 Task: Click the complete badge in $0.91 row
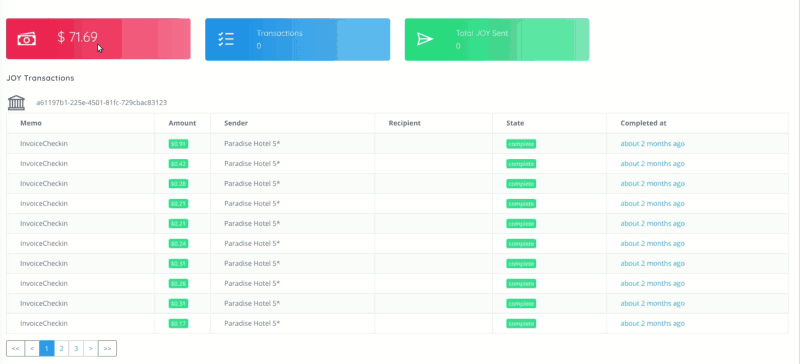[x=521, y=144]
